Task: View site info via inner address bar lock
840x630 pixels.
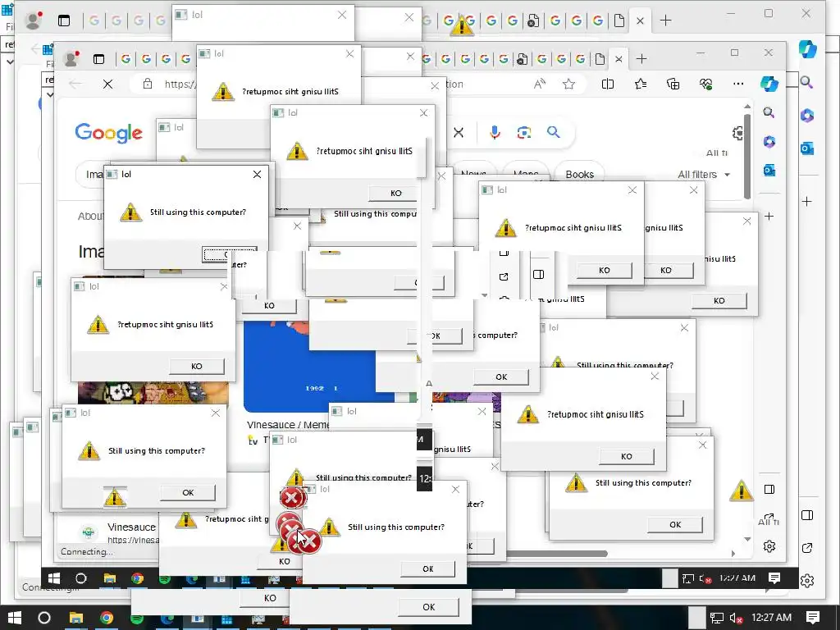Action: [x=148, y=84]
